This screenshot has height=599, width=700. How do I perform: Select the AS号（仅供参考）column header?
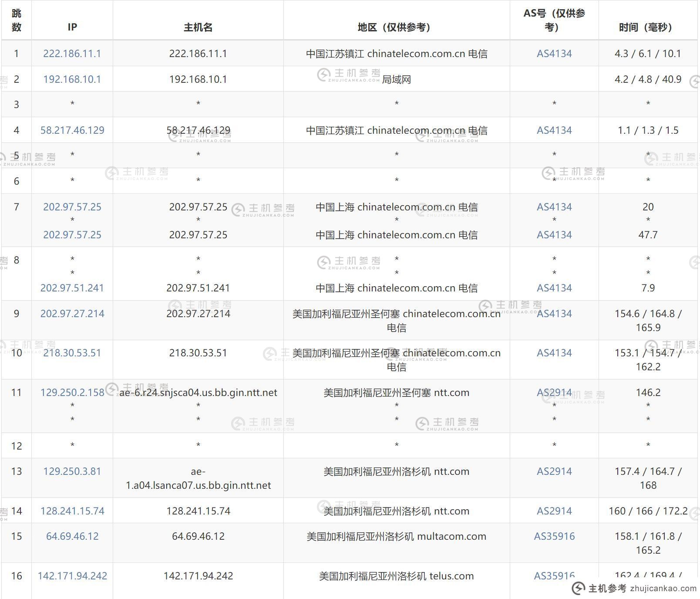pyautogui.click(x=554, y=20)
